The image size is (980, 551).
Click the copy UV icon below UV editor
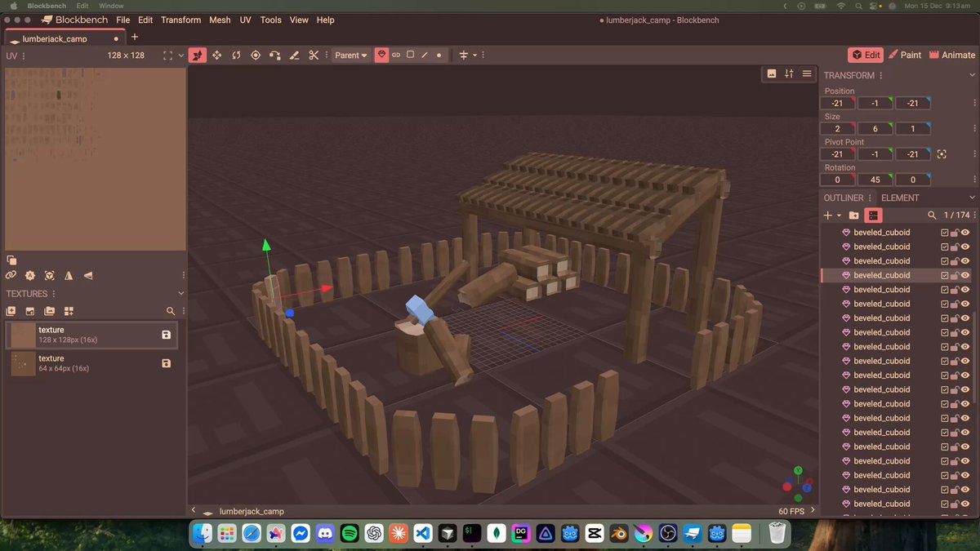click(x=11, y=260)
